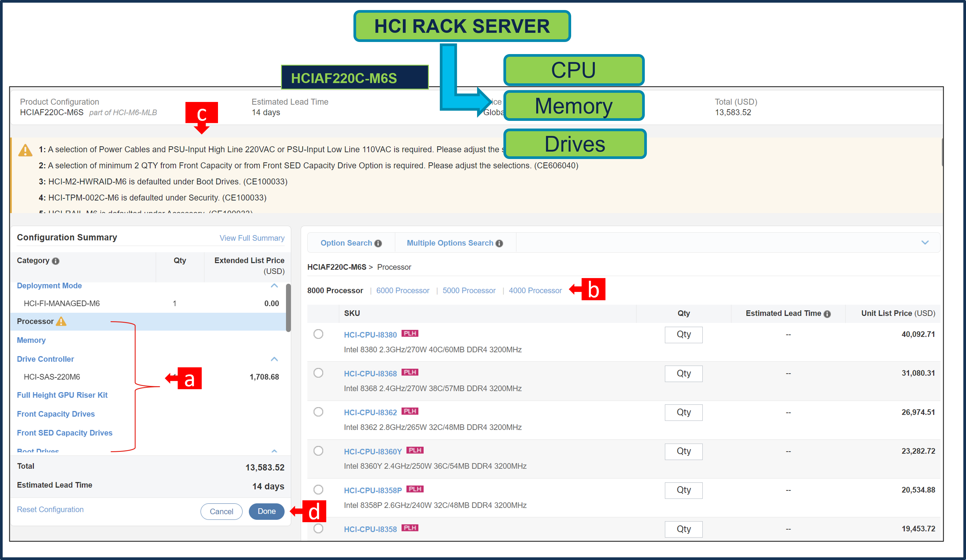
Task: Click the Done button
Action: click(266, 511)
